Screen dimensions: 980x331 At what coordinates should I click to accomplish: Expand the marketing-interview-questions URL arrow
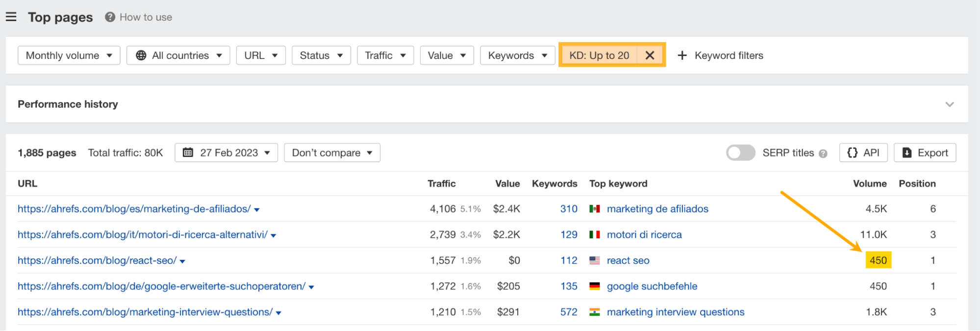278,313
